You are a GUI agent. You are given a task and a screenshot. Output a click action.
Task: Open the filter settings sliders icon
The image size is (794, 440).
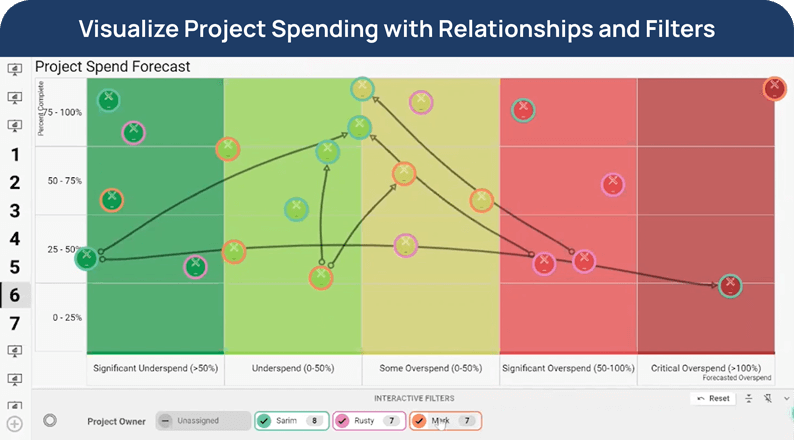click(x=749, y=398)
